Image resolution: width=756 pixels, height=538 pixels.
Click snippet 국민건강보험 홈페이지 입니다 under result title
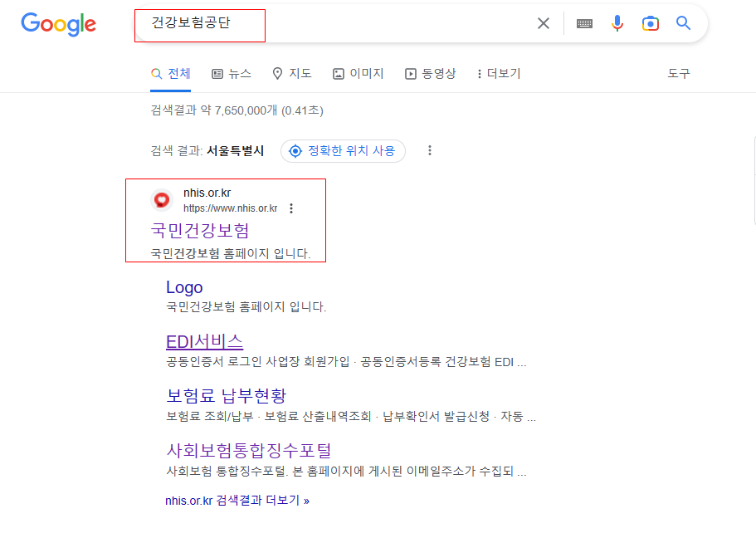coord(231,253)
